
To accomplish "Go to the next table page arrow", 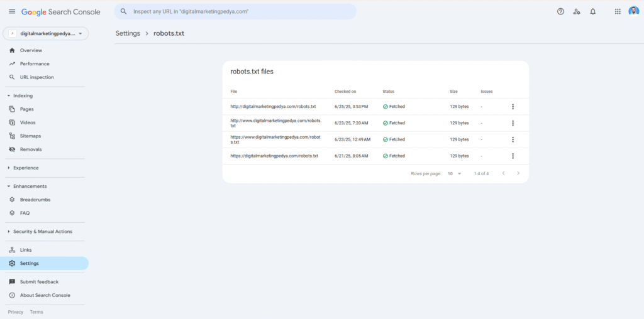I will [x=518, y=173].
